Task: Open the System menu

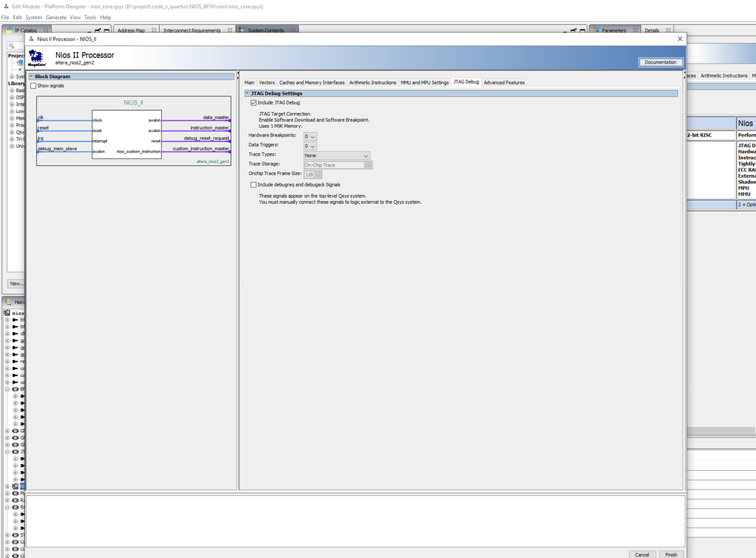Action: (x=34, y=17)
